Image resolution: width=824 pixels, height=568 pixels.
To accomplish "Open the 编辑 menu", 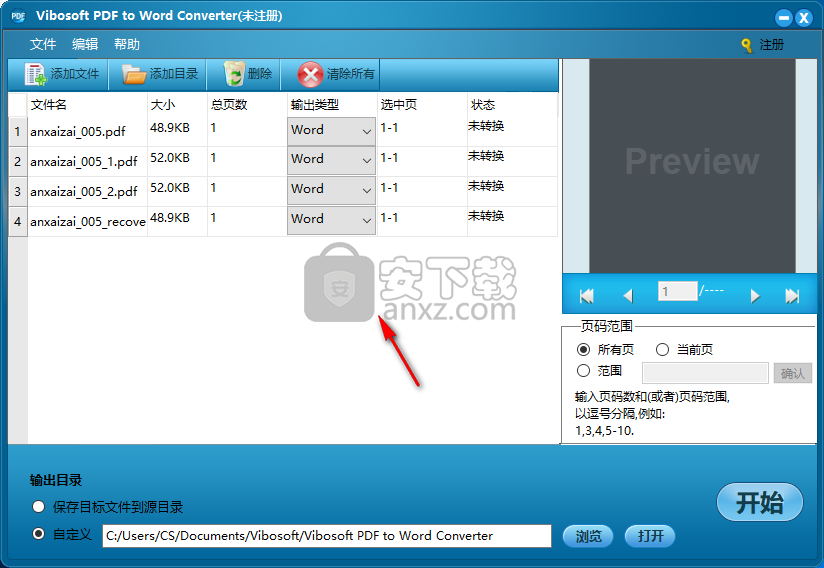I will pos(85,44).
